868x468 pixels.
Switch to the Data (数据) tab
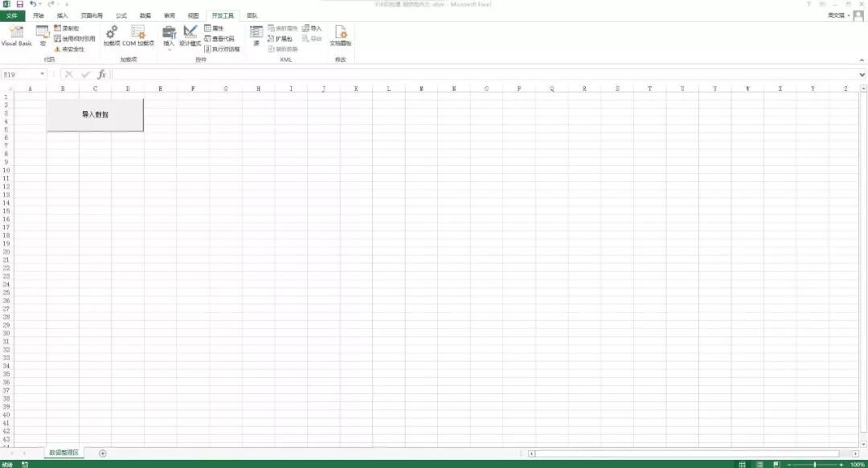145,15
